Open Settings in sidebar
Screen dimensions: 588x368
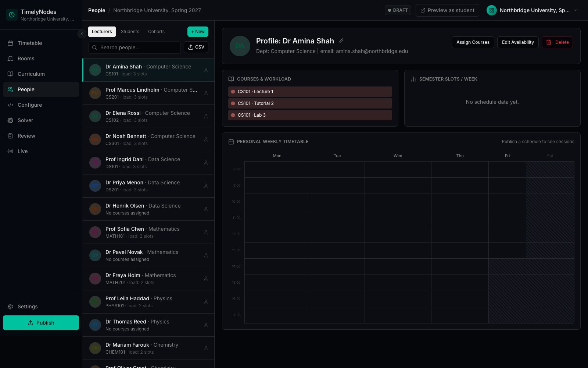41,307
